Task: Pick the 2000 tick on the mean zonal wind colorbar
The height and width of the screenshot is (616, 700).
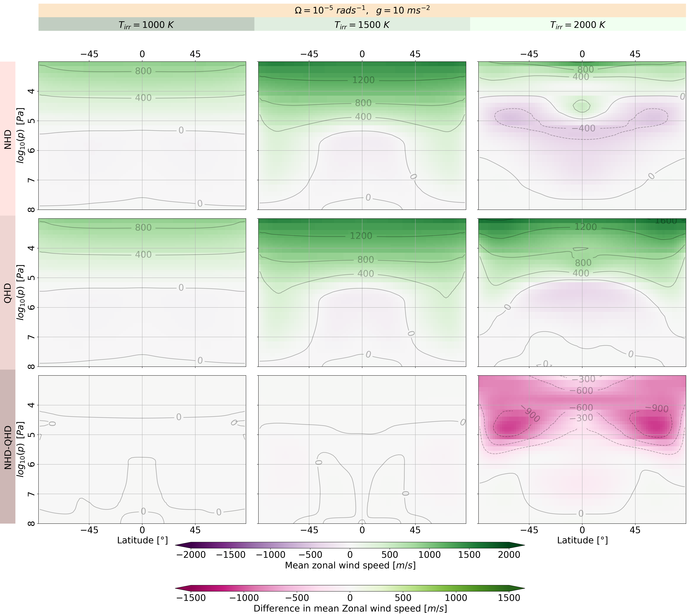Action: (509, 555)
